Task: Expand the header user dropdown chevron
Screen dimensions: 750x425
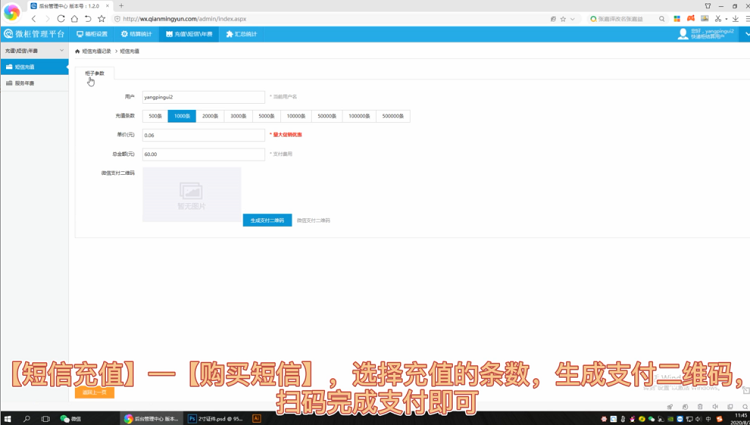Action: click(x=747, y=34)
